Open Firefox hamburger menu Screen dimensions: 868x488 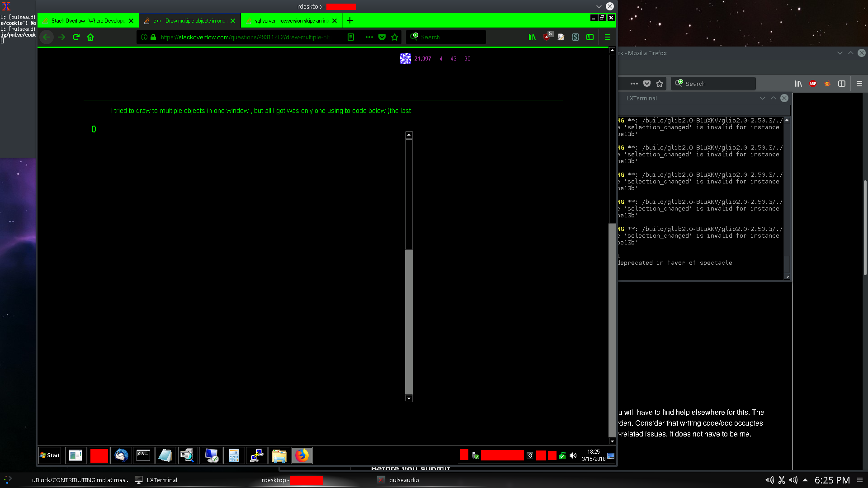tap(608, 37)
